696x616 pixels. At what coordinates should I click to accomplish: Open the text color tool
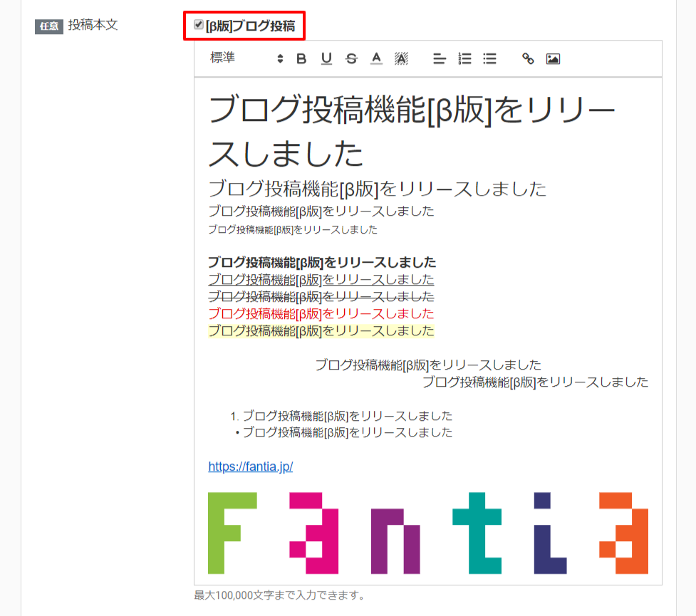[375, 59]
